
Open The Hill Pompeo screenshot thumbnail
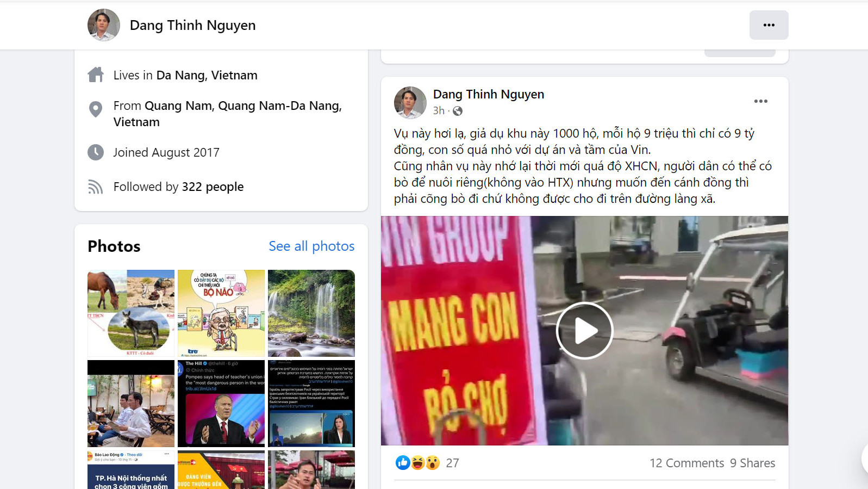pos(221,404)
